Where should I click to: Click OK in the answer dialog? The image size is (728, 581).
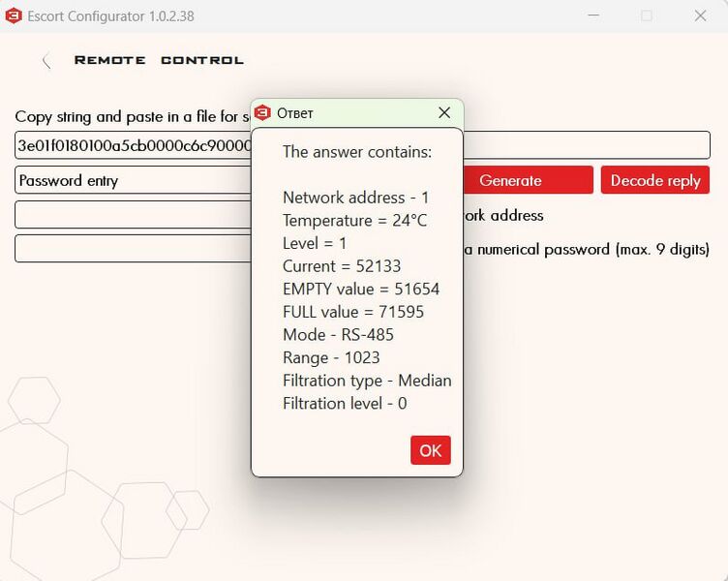point(431,450)
